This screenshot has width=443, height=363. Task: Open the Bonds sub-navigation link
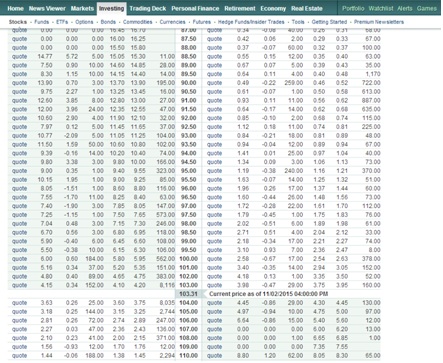click(108, 22)
